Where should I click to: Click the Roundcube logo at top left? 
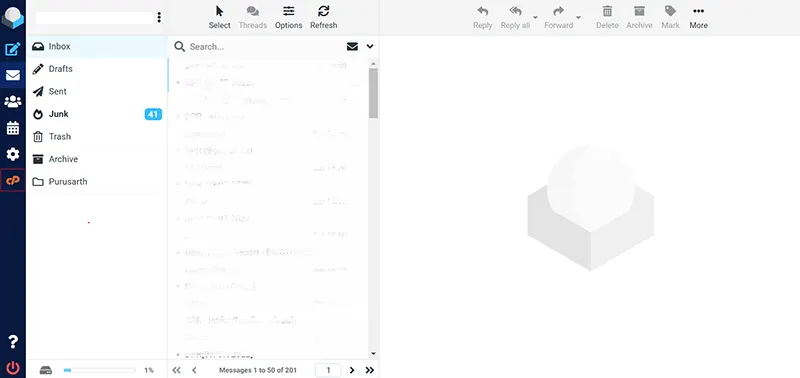click(x=13, y=17)
